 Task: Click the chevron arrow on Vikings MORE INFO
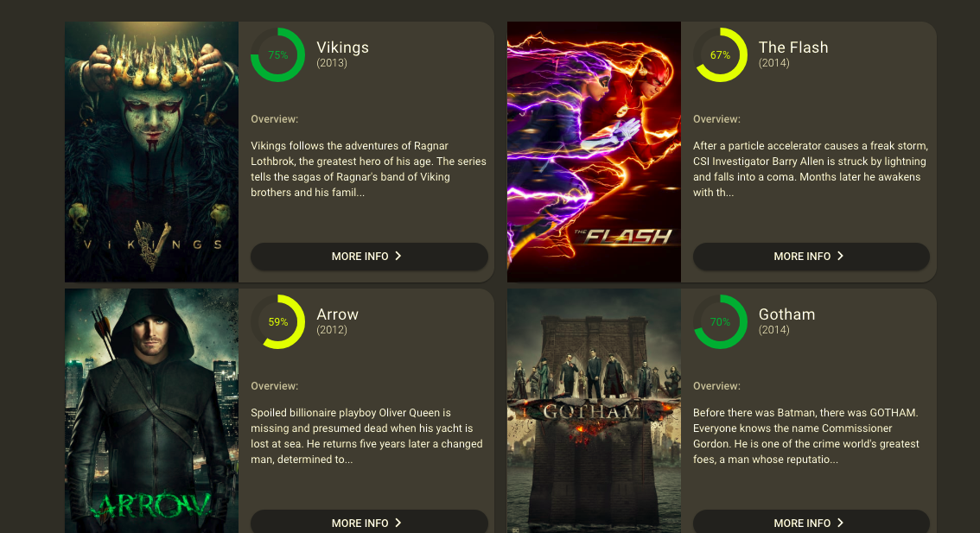pos(398,257)
